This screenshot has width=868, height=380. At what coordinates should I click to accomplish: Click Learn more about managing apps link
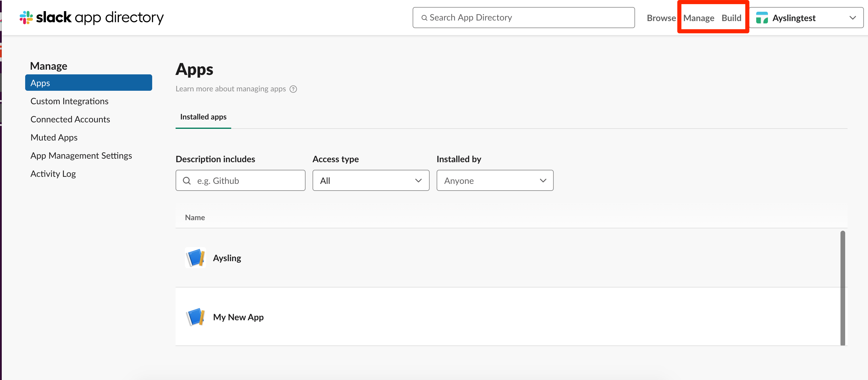coord(231,89)
